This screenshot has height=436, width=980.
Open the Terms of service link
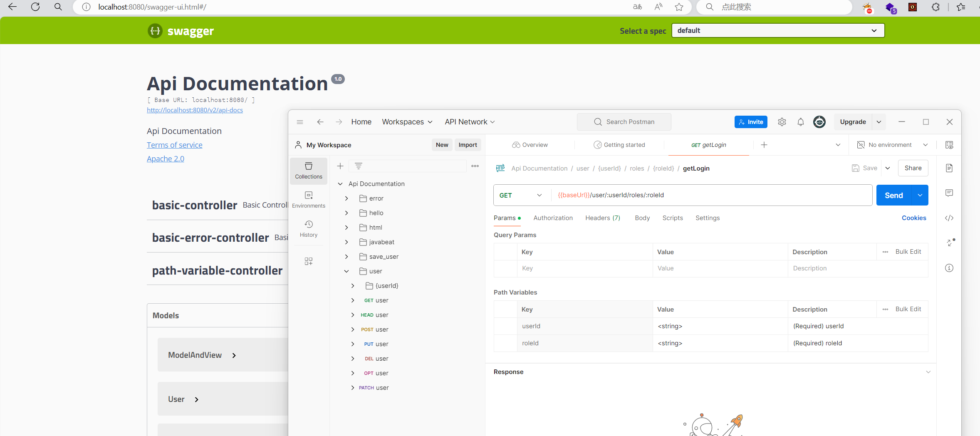pyautogui.click(x=174, y=145)
